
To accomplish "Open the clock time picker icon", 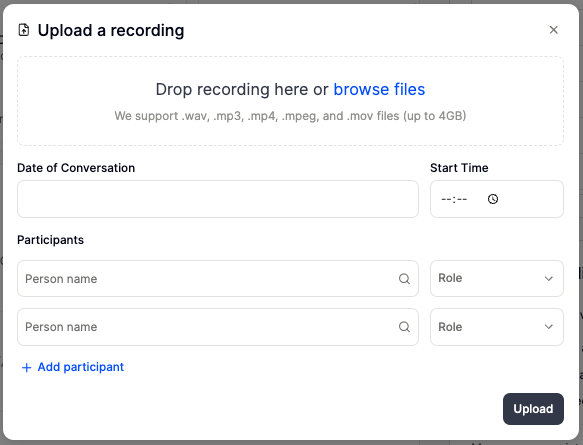I will (493, 199).
